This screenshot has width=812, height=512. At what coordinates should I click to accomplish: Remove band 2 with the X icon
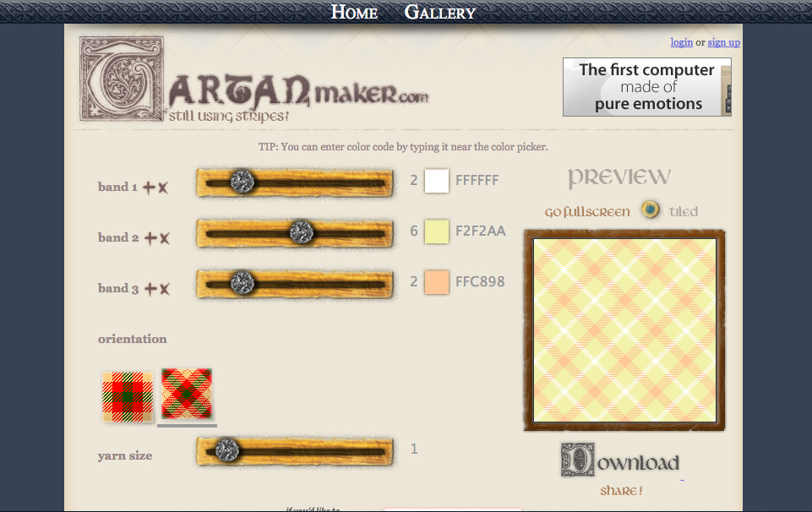165,238
